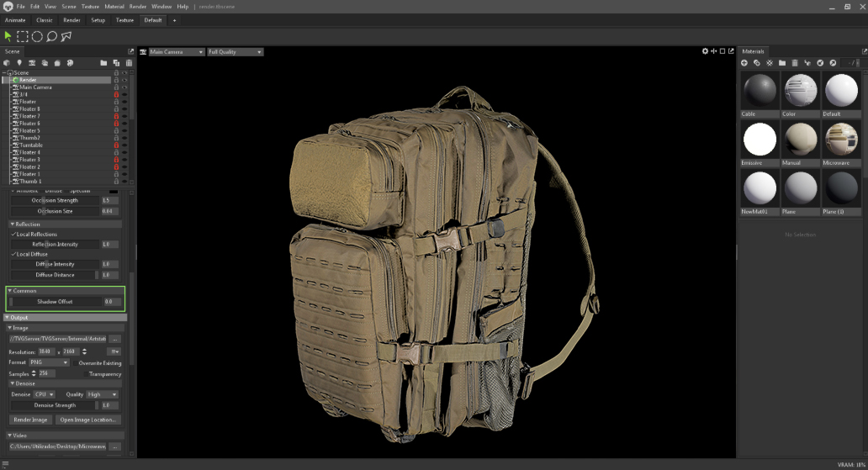This screenshot has width=868, height=470.
Task: Open the Material menu
Action: [114, 6]
